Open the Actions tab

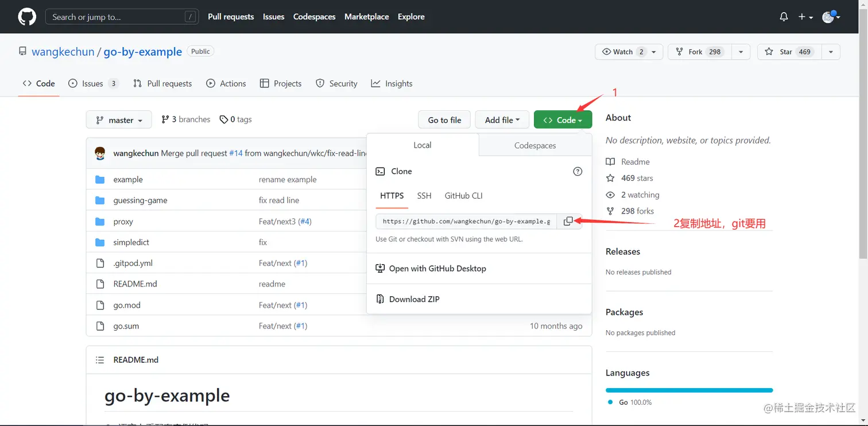tap(226, 83)
